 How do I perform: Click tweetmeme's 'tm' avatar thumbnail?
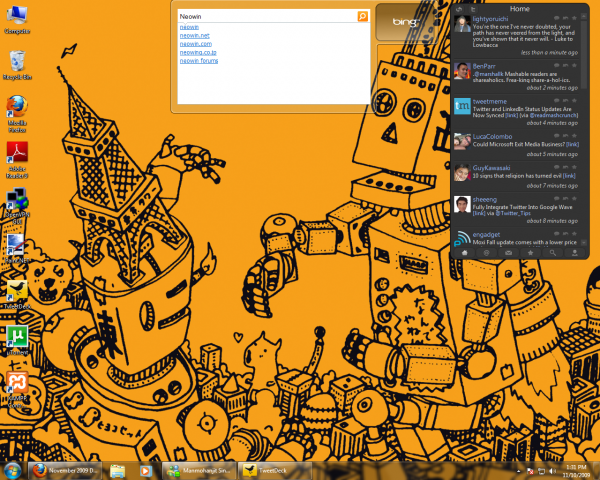[x=462, y=106]
